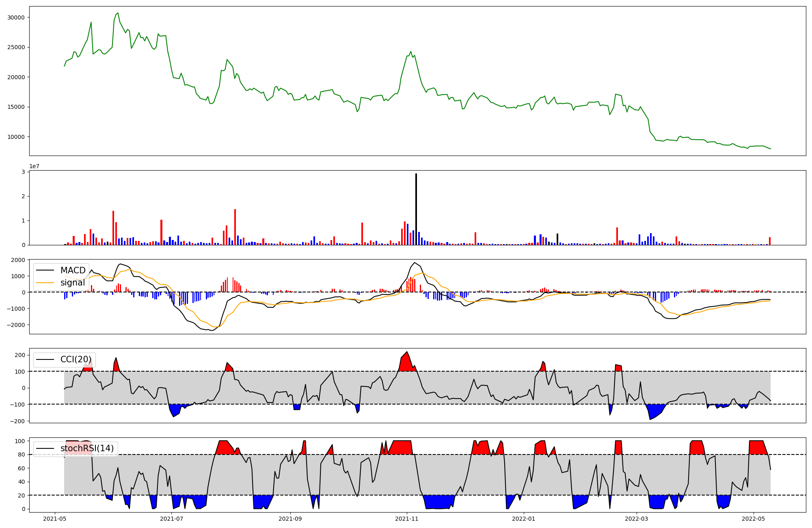Click the 200 CCI axis label
The height and width of the screenshot is (528, 812).
pyautogui.click(x=20, y=355)
